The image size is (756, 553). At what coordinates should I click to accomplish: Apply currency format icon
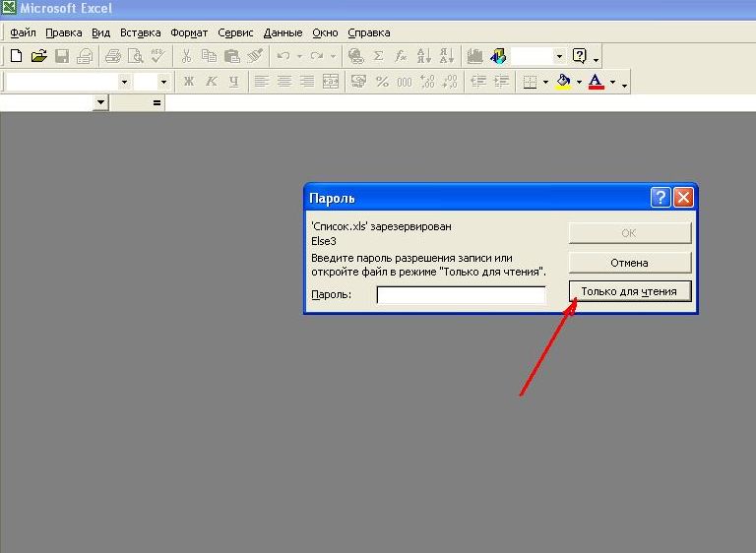pyautogui.click(x=358, y=82)
